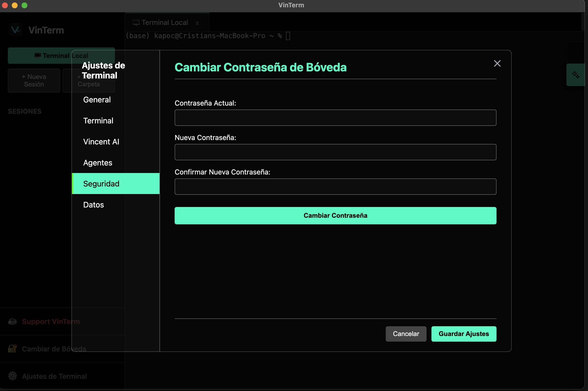
Task: Click Guardar Ajustes button
Action: 464,334
